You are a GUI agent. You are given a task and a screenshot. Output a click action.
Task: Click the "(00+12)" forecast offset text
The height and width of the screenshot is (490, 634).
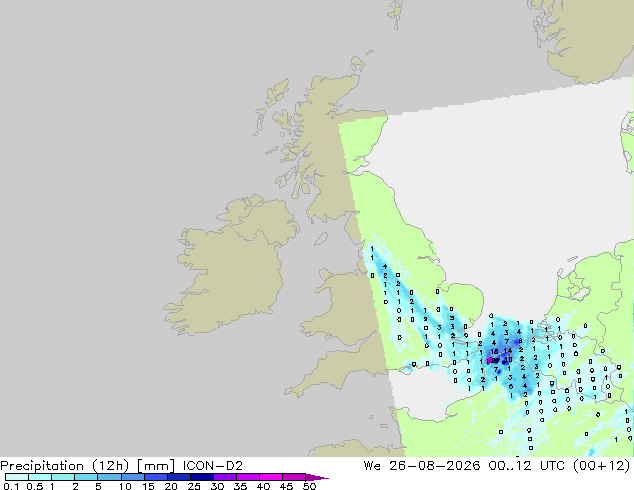coord(601,466)
